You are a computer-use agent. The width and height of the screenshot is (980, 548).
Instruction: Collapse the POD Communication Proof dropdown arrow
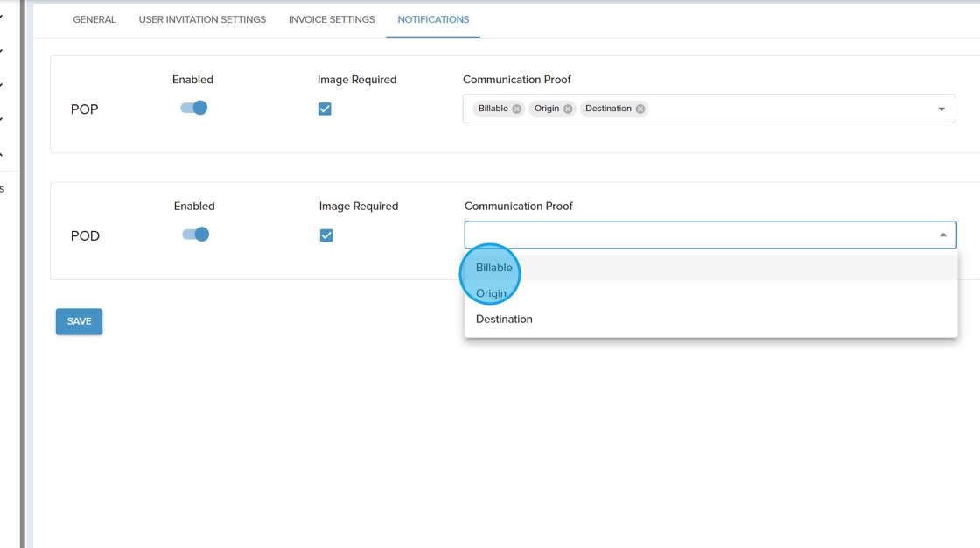pyautogui.click(x=943, y=235)
